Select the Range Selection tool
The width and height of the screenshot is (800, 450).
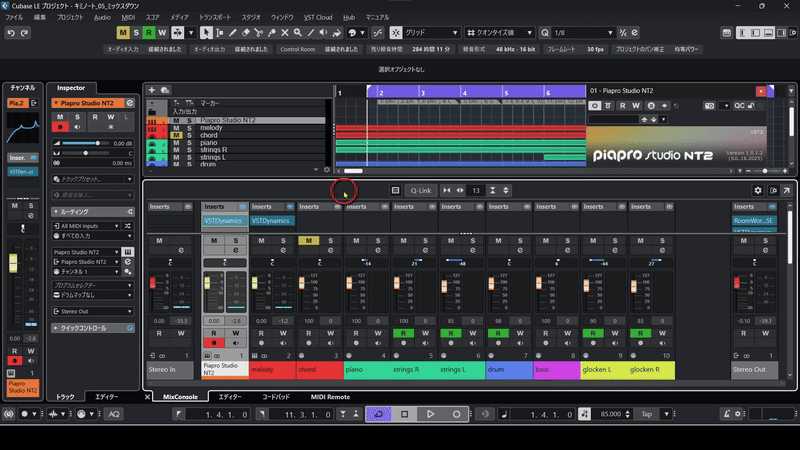point(219,33)
